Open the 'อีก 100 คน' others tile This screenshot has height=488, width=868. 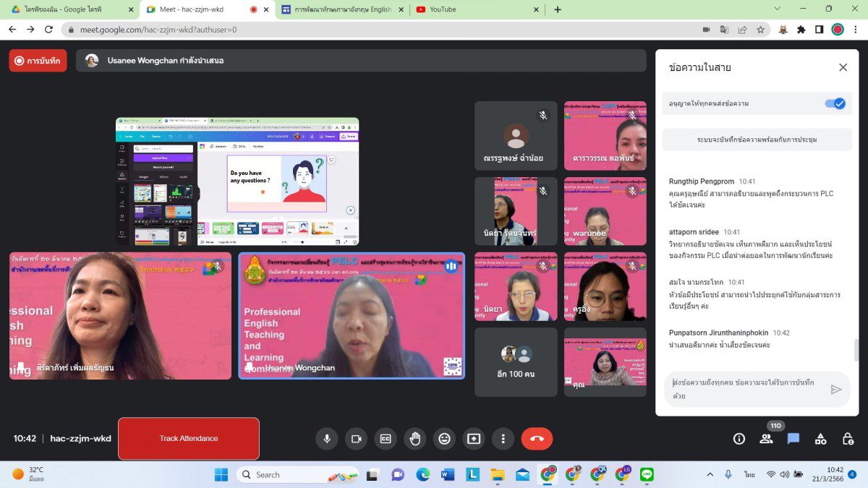516,361
